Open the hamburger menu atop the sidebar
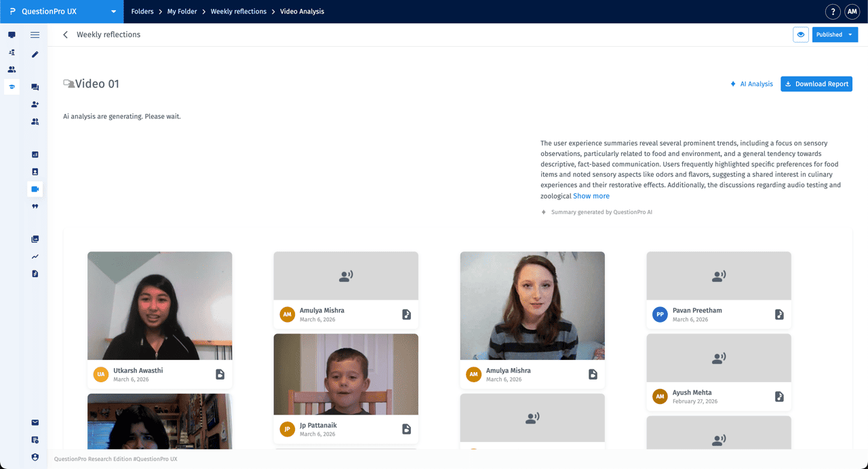Viewport: 868px width, 469px height. click(35, 35)
